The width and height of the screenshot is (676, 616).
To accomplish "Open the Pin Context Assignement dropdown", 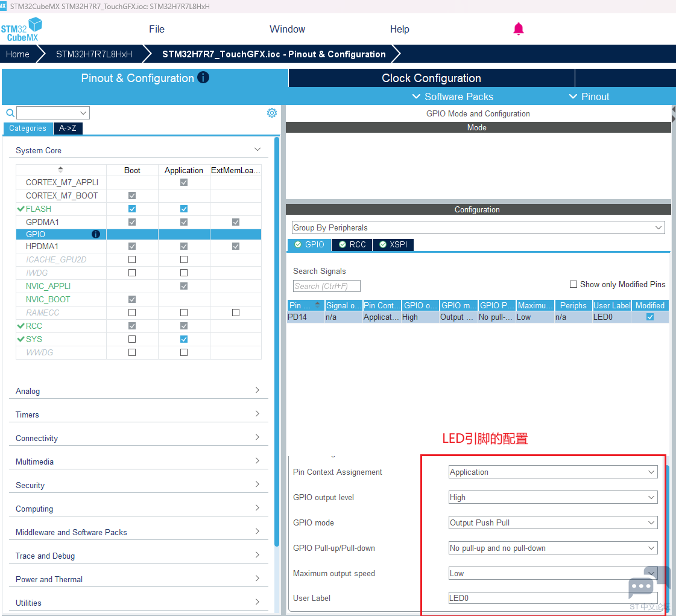I will click(553, 472).
